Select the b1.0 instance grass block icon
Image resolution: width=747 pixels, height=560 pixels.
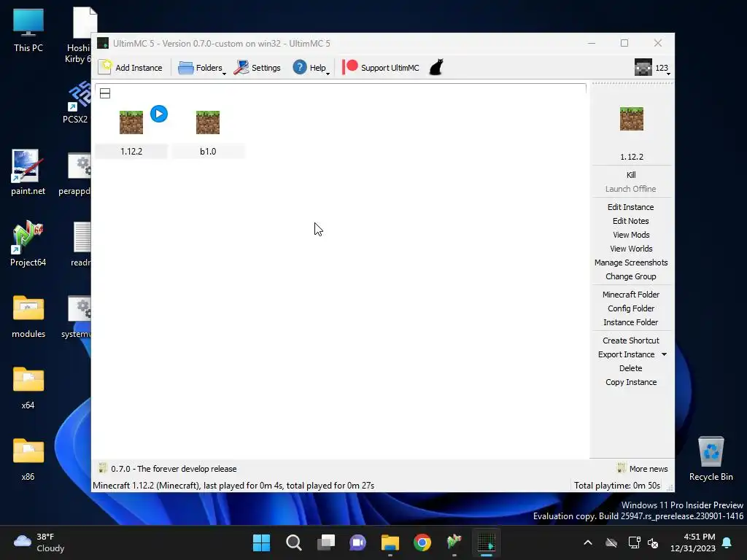point(208,122)
